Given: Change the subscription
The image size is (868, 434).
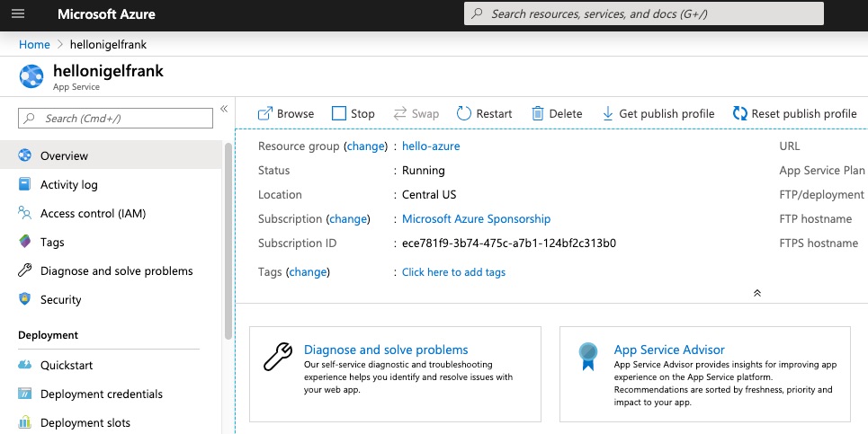Looking at the screenshot, I should [x=347, y=219].
